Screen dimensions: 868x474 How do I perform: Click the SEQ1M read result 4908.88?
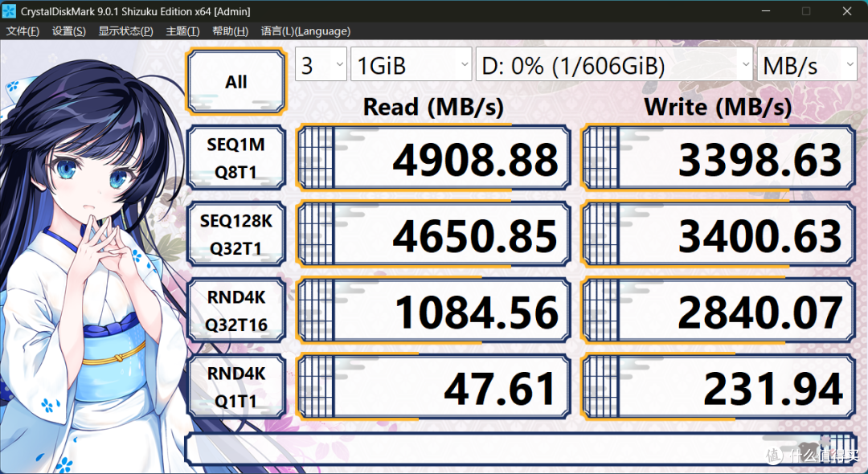coord(433,158)
